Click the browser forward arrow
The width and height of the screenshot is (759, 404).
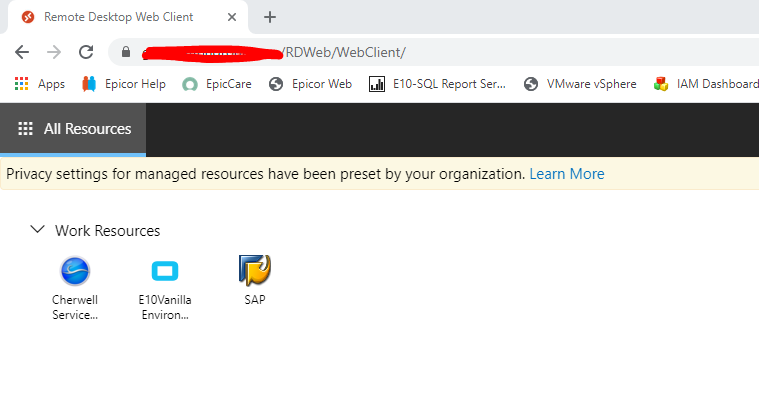[x=54, y=52]
